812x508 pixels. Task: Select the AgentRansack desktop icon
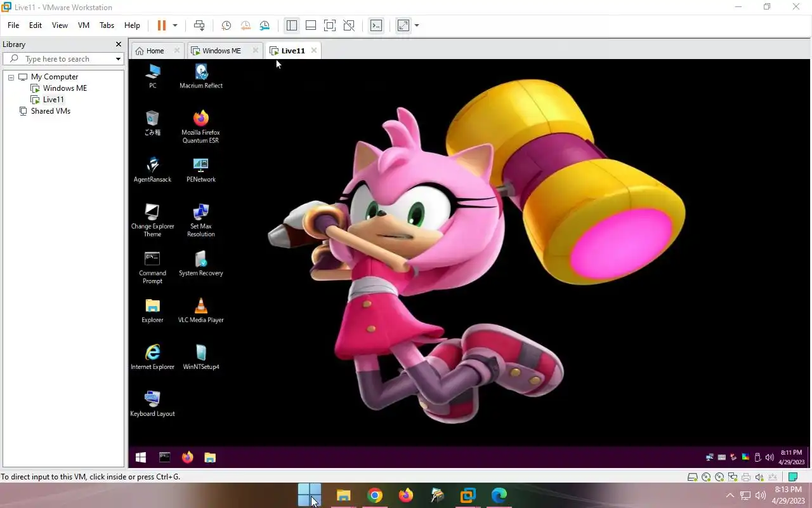(x=152, y=170)
